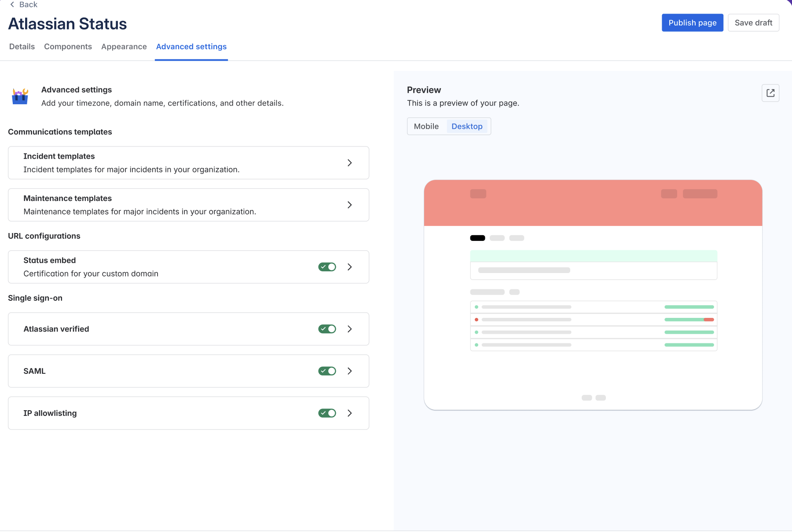Expand Atlassian verified chevron
792x532 pixels.
click(349, 329)
